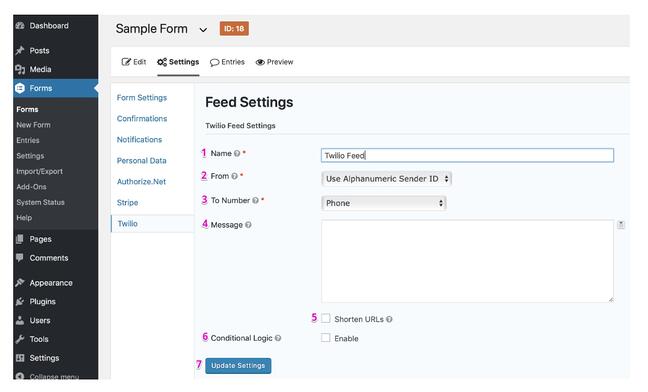The width and height of the screenshot is (648, 392).
Task: Click the Tools wrench icon
Action: (20, 339)
